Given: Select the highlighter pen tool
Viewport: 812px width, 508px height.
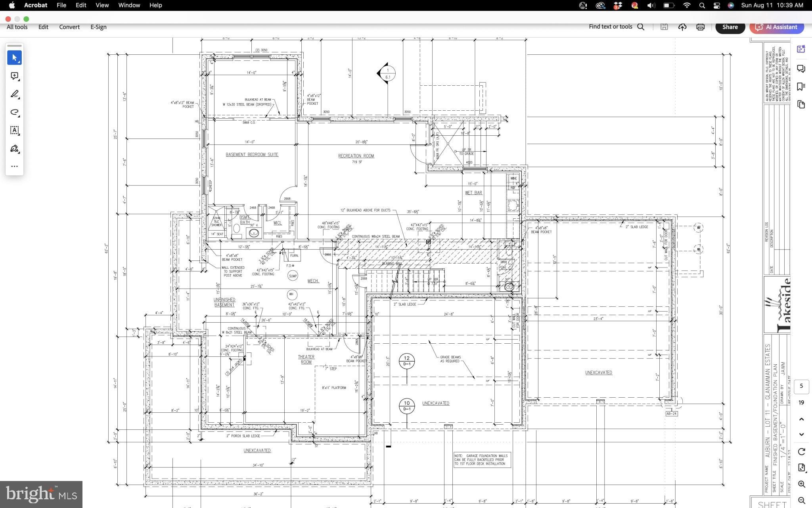Looking at the screenshot, I should tap(14, 94).
